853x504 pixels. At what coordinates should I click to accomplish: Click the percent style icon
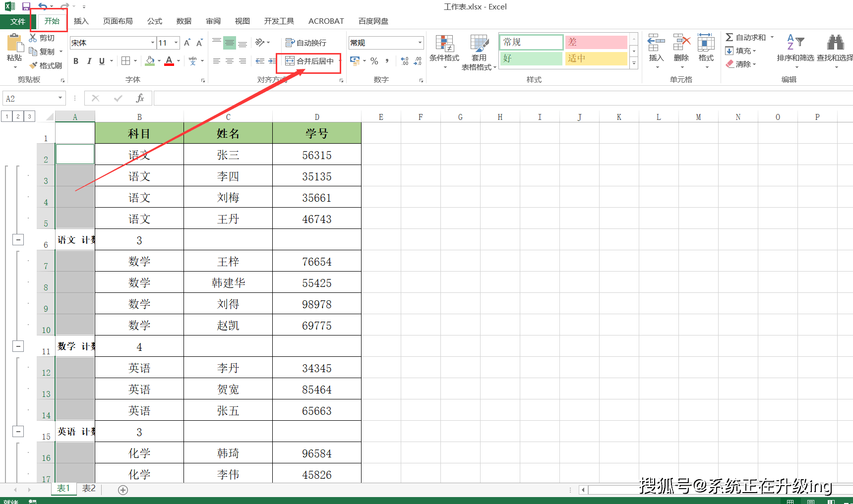tap(374, 61)
